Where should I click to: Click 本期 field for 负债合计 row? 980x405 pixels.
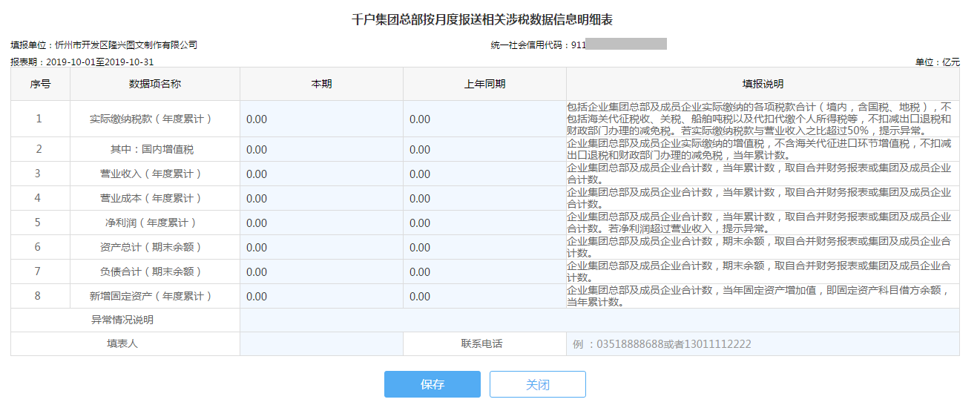point(321,272)
